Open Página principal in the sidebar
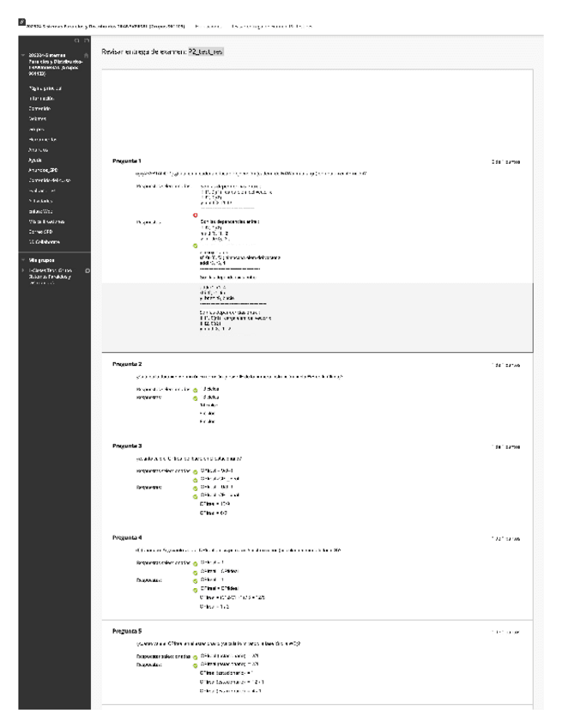 (45, 88)
